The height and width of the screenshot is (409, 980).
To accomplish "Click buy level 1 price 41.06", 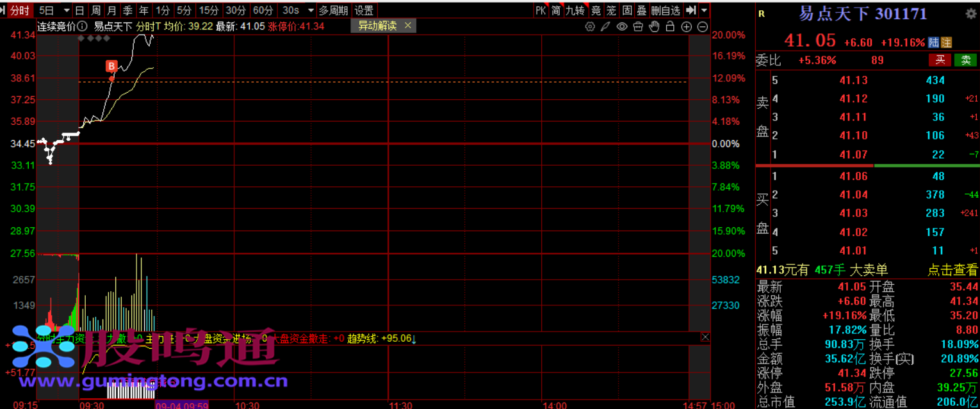I will coord(854,177).
